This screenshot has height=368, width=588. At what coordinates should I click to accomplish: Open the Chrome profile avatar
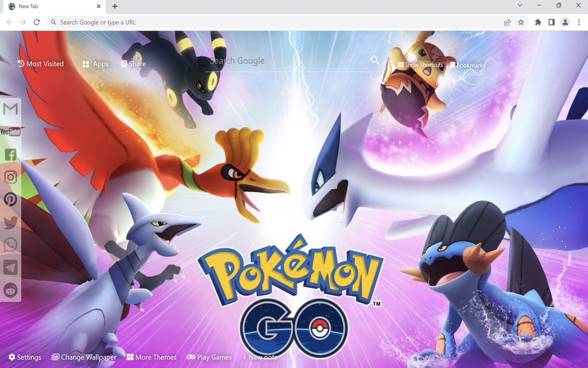[565, 22]
